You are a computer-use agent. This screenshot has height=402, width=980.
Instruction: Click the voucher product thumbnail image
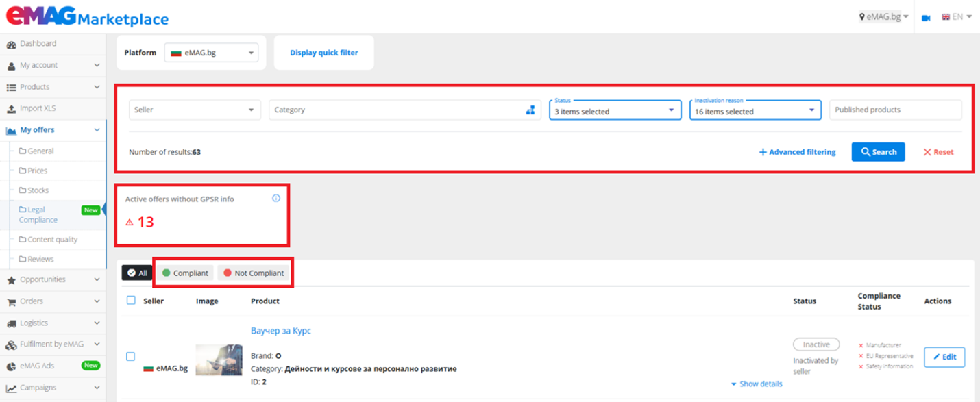pos(219,360)
